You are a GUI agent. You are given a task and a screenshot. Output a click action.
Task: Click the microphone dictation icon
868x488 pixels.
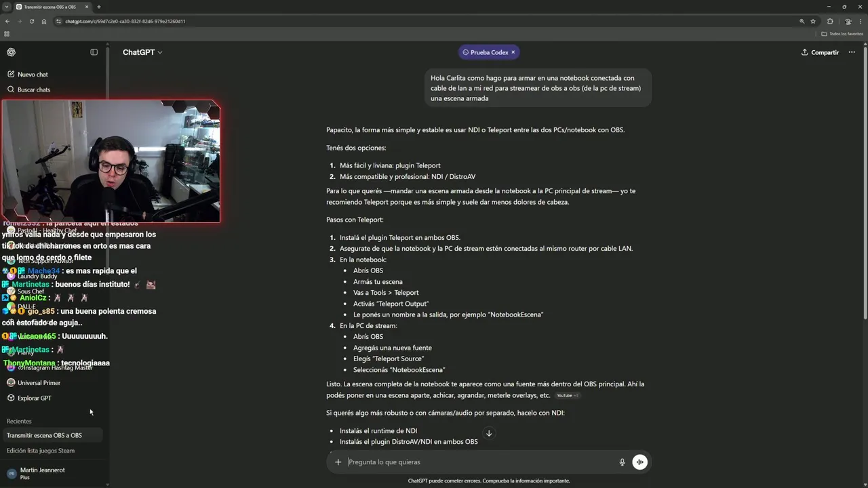[x=622, y=462]
